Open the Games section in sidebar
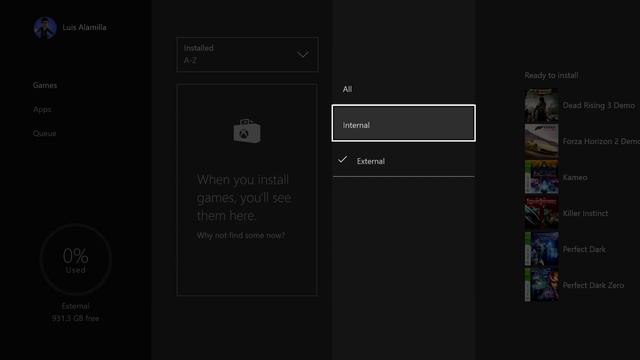This screenshot has height=360, width=640. [x=45, y=85]
